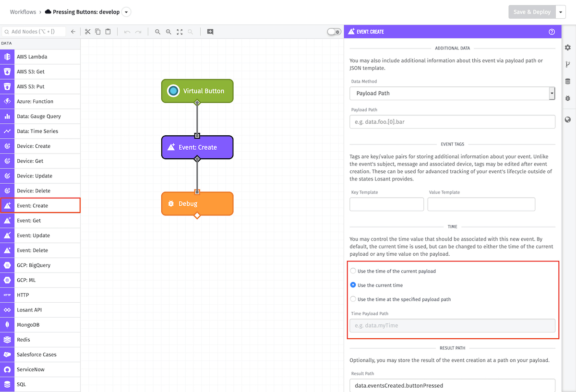Select the Event: Create node on canvas

point(197,147)
